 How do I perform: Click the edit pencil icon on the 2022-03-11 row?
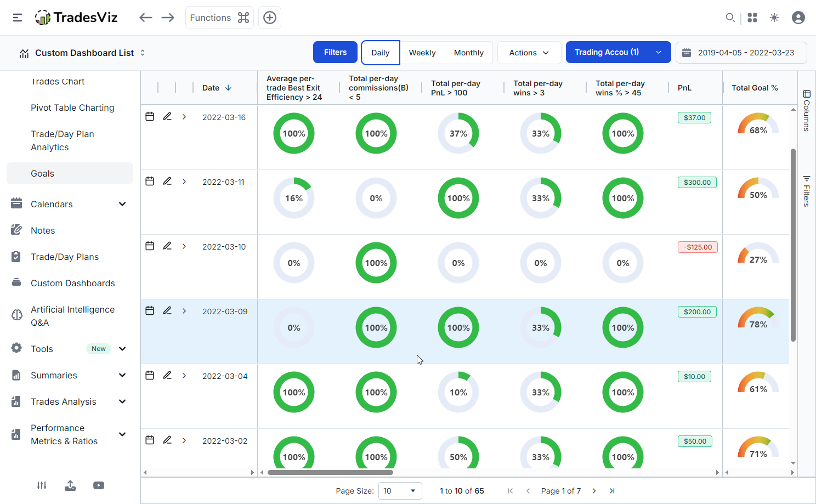167,181
